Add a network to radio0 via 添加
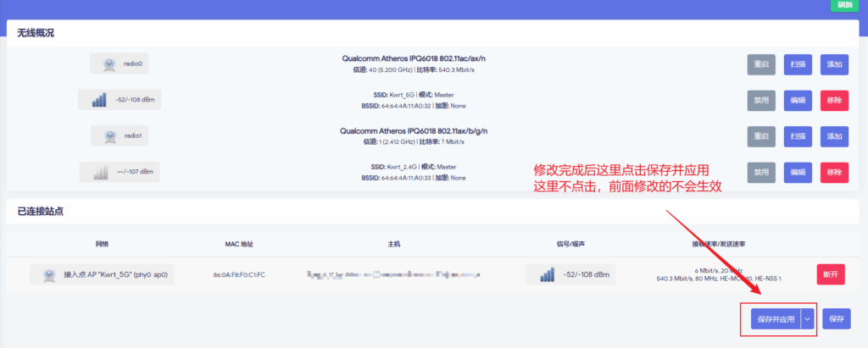Screen dimensions: 868x348 tap(834, 64)
